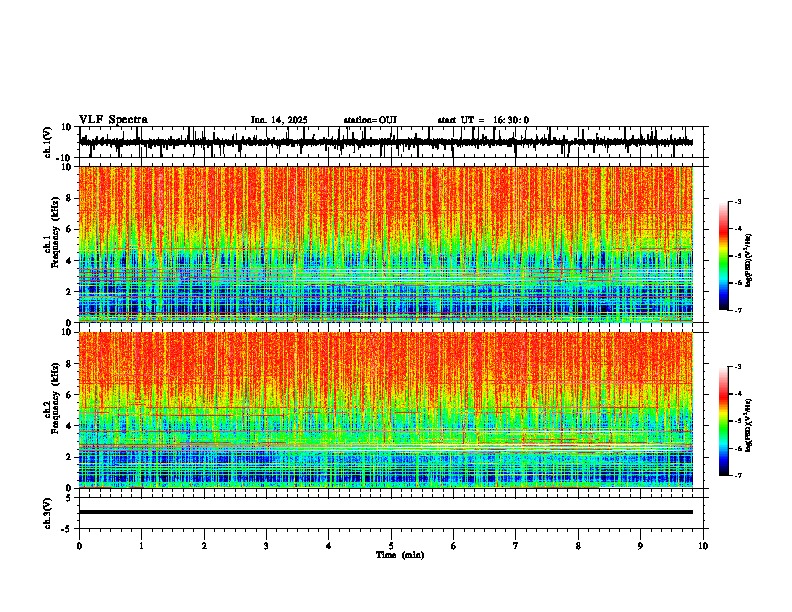The height and width of the screenshot is (612, 792).
Task: Click time axis tick label "1"
Action: click(141, 546)
